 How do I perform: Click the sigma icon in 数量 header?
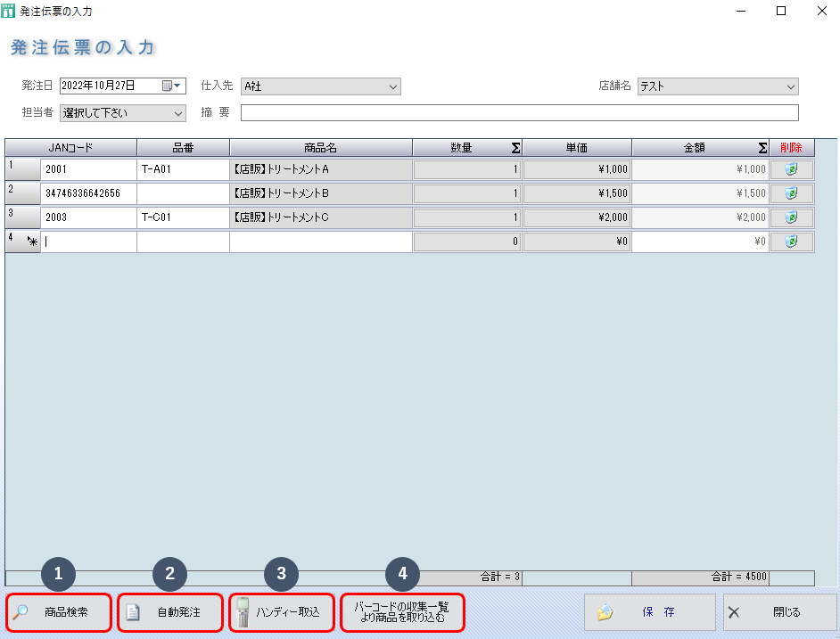pos(515,148)
